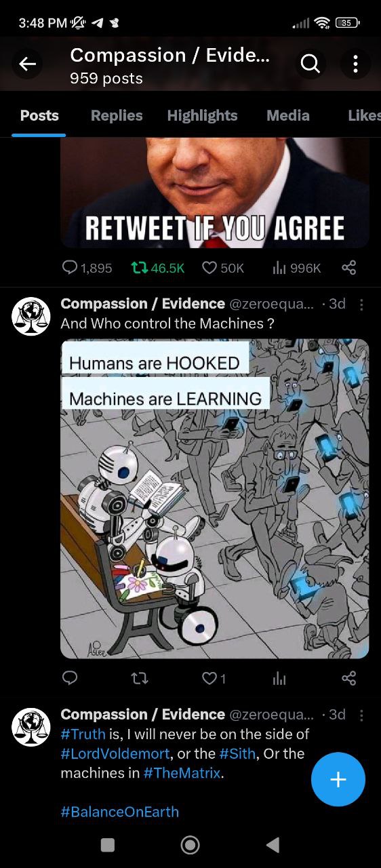Switch to the Replies tab
The width and height of the screenshot is (381, 868).
pyautogui.click(x=117, y=115)
